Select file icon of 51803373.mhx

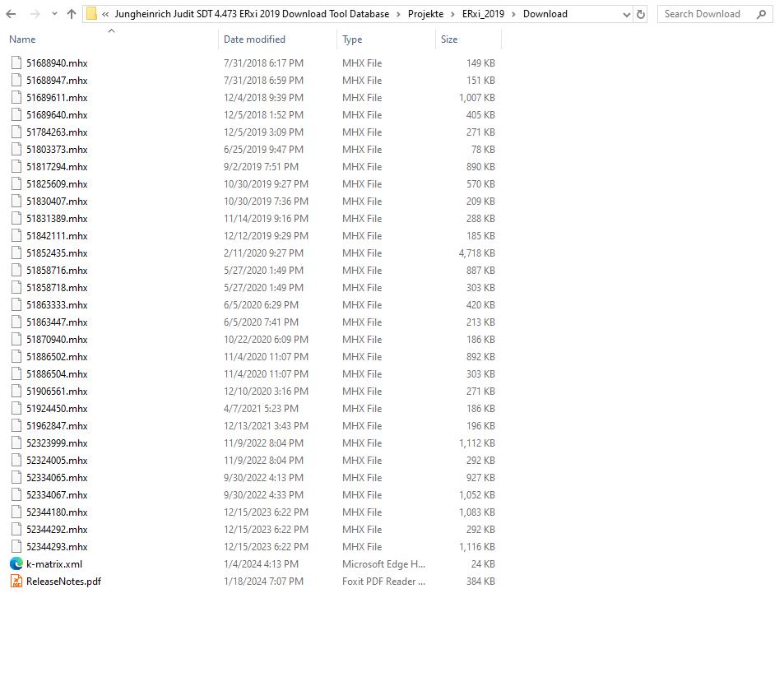coord(16,149)
